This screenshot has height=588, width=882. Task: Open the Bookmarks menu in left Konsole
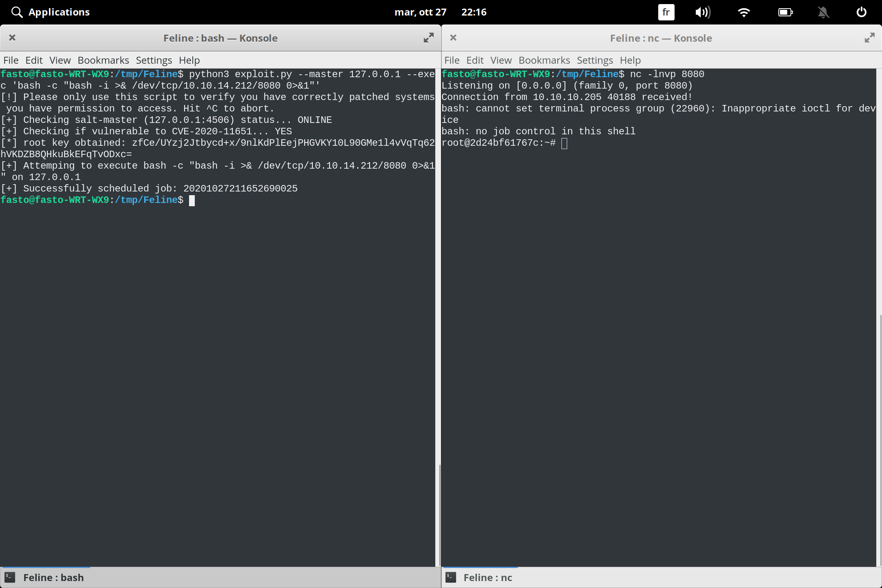103,60
